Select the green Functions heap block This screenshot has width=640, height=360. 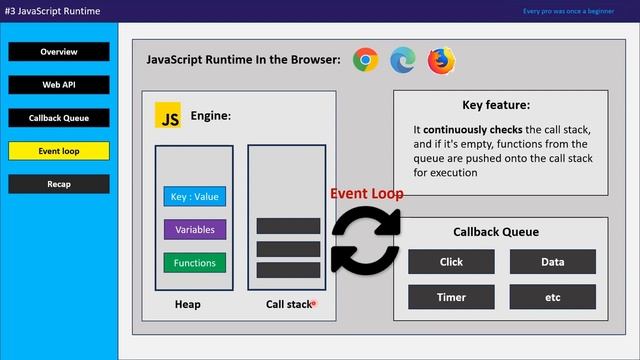click(195, 263)
